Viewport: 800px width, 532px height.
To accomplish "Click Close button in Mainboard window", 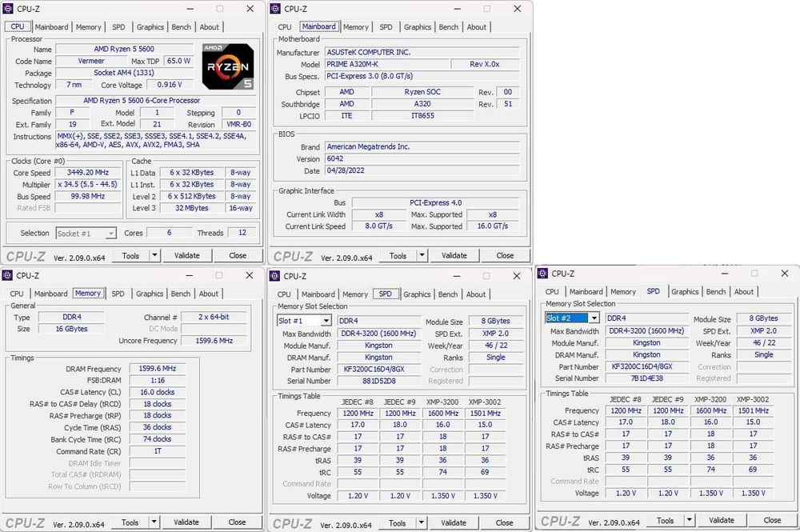I will [505, 255].
